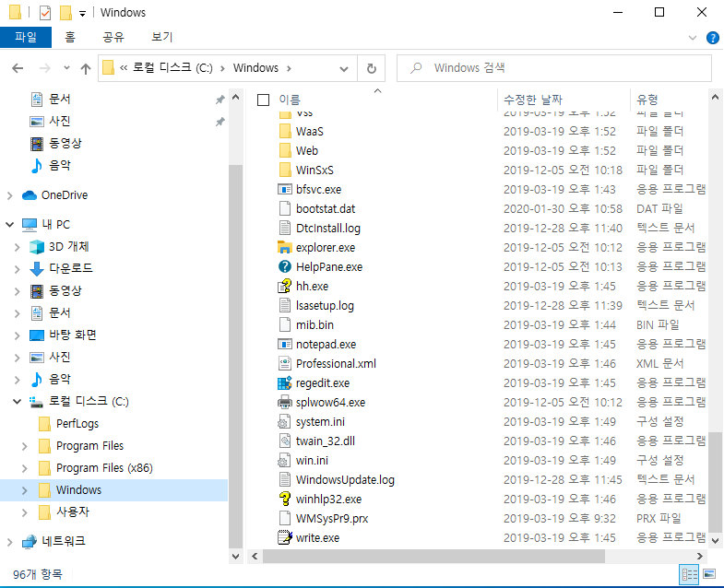
Task: Switch to 홈 ribbon tab
Action: 70,38
